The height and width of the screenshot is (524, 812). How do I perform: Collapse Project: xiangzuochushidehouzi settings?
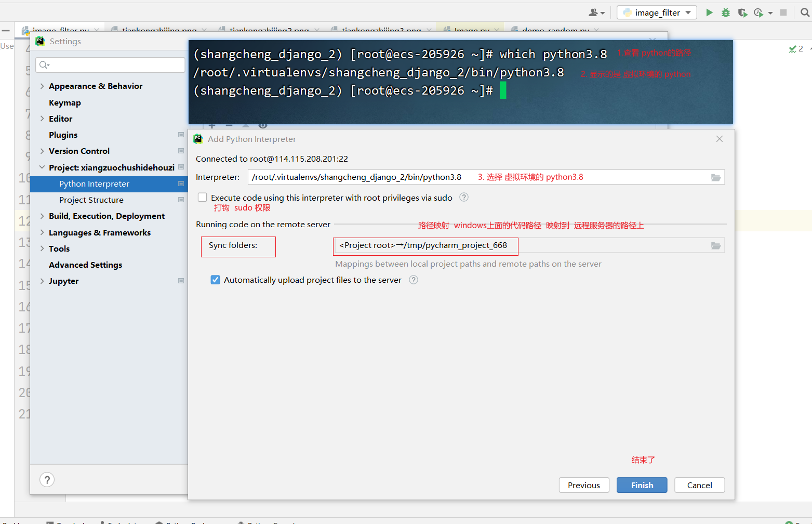tap(42, 167)
